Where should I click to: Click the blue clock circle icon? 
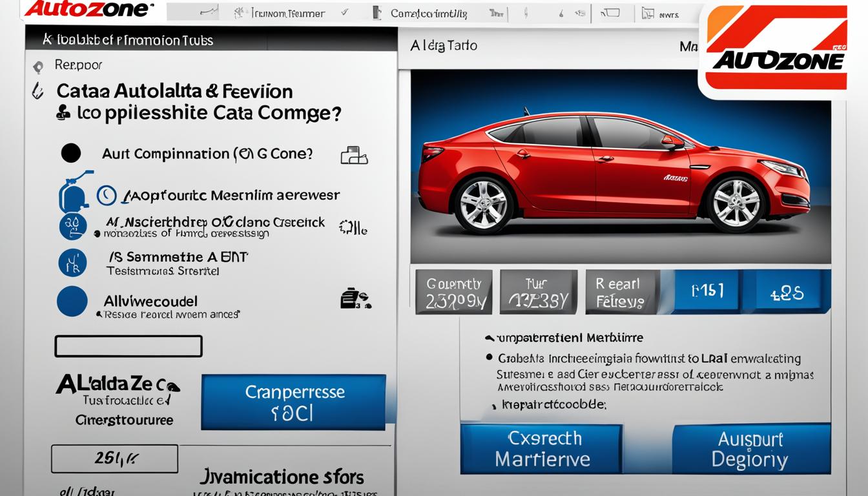point(107,195)
